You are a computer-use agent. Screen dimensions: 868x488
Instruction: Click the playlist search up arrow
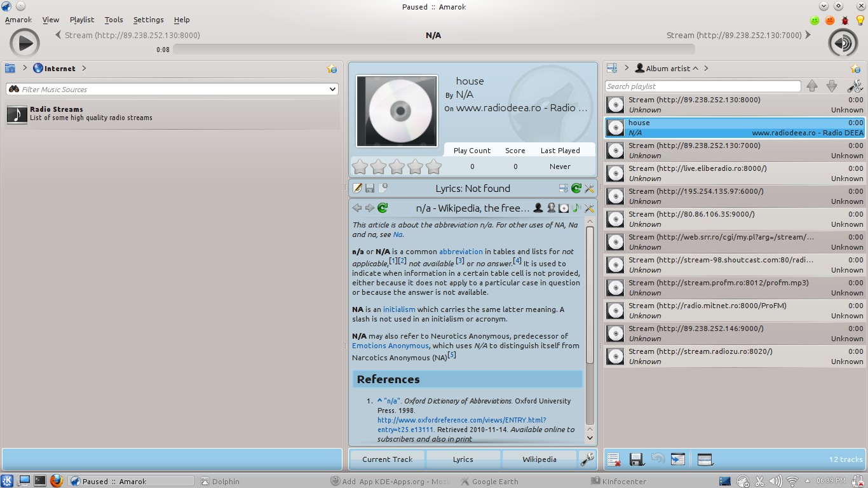coord(812,86)
